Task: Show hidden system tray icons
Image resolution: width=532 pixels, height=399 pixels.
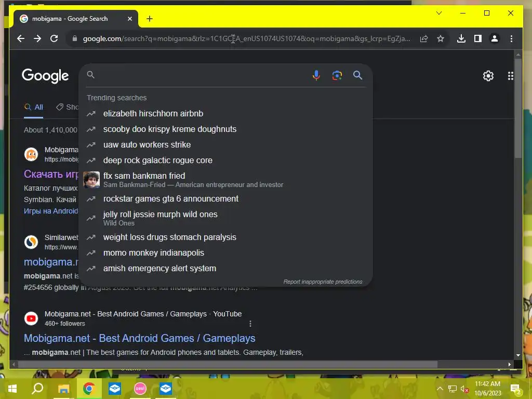Action: click(x=440, y=389)
